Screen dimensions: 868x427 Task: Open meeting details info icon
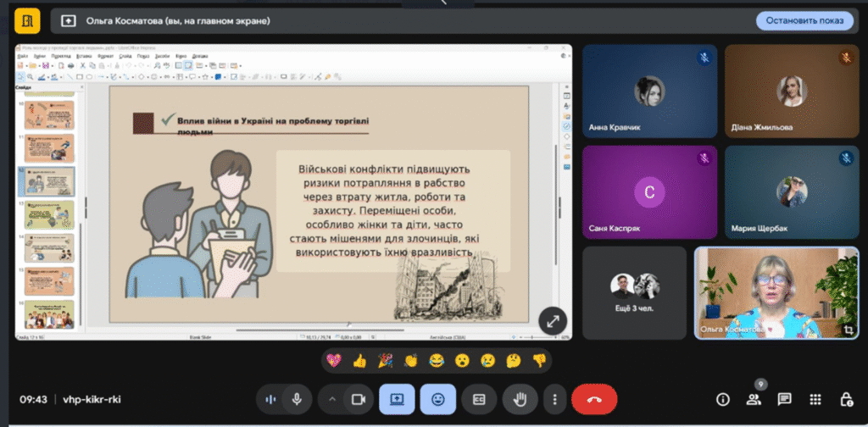click(722, 399)
